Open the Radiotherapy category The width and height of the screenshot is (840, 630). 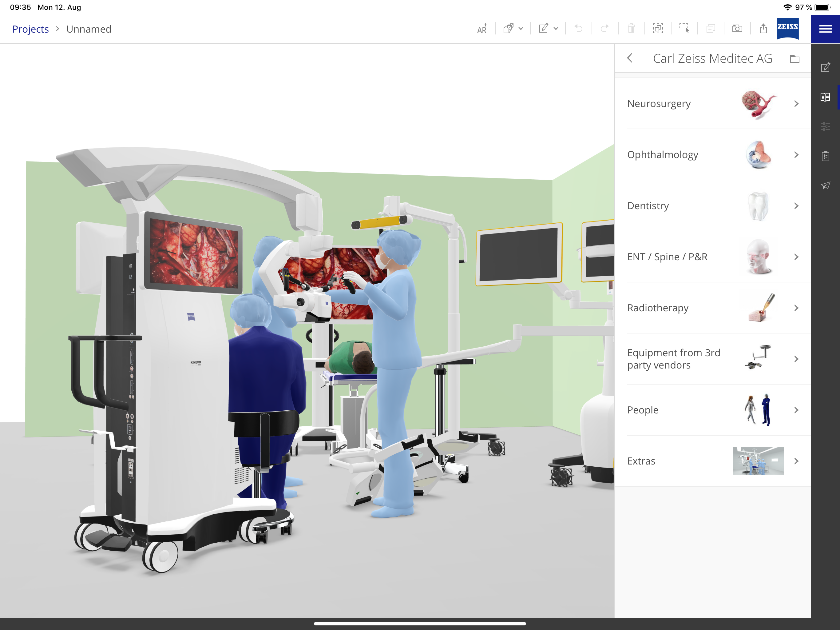click(713, 308)
